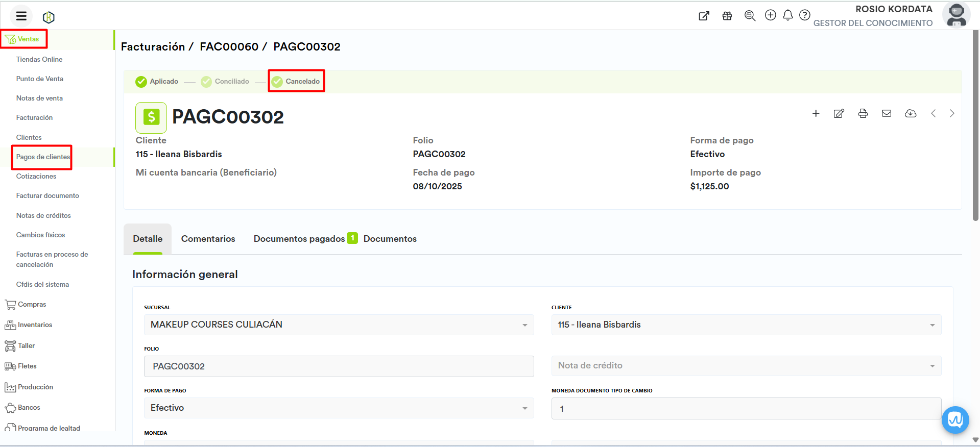This screenshot has width=980, height=447.
Task: Click the notifications bell icon
Action: tap(787, 15)
